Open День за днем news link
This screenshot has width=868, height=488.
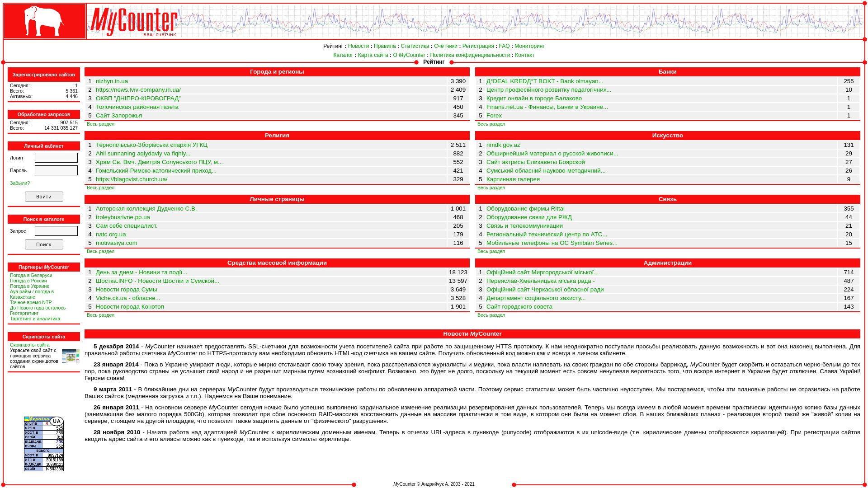(x=142, y=272)
